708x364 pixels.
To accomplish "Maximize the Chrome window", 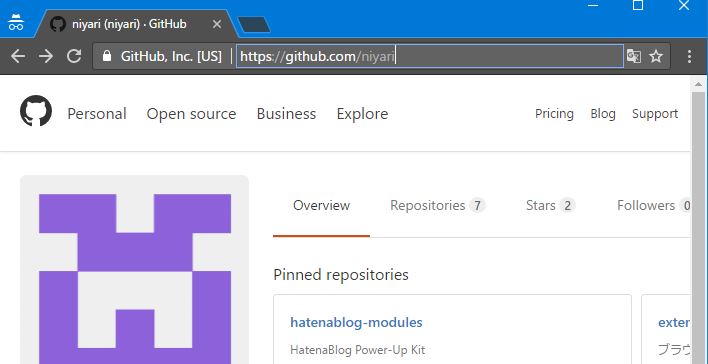I will click(638, 5).
